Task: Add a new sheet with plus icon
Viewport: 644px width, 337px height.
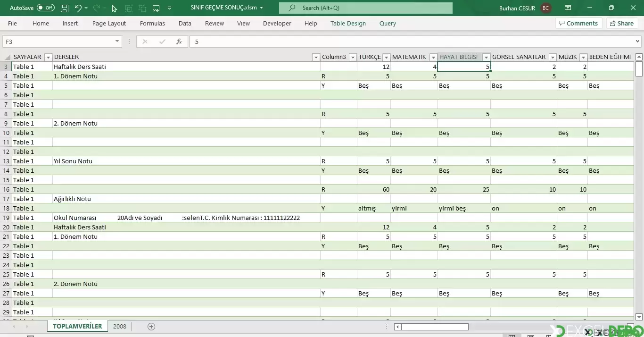Action: point(151,327)
